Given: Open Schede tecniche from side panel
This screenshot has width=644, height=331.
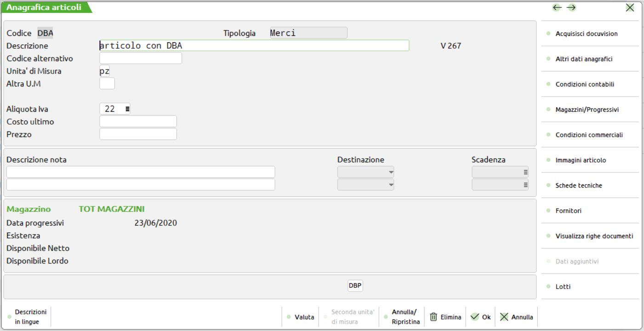Looking at the screenshot, I should click(x=578, y=186).
